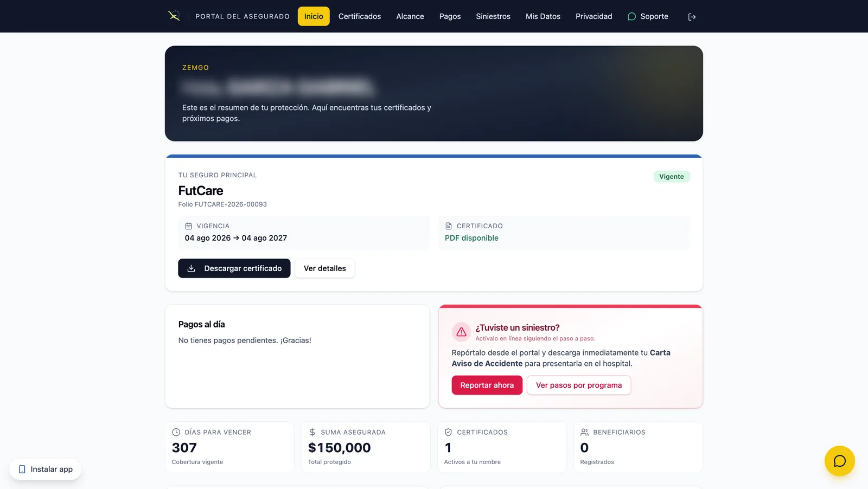Image resolution: width=868 pixels, height=489 pixels.
Task: Open Mis Datos page
Action: click(543, 16)
